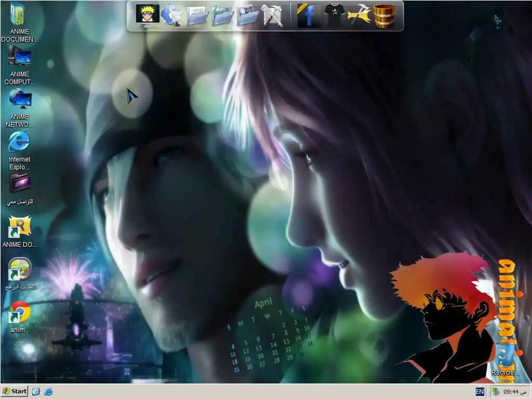Select the Internet Explorer desktop icon
This screenshot has width=532, height=399.
pos(19,151)
